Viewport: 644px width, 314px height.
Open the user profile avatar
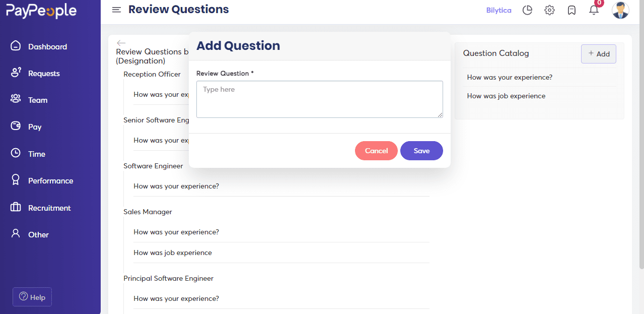point(620,10)
